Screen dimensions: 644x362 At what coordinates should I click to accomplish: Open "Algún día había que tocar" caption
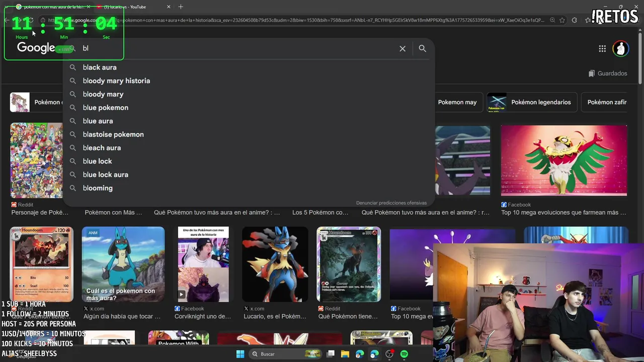[x=122, y=316]
